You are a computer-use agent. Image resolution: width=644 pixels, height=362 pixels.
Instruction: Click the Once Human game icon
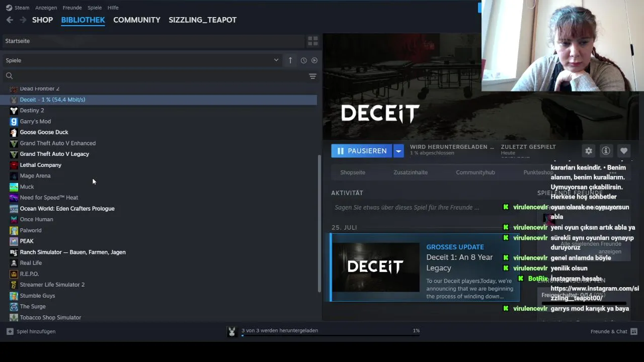click(x=14, y=219)
